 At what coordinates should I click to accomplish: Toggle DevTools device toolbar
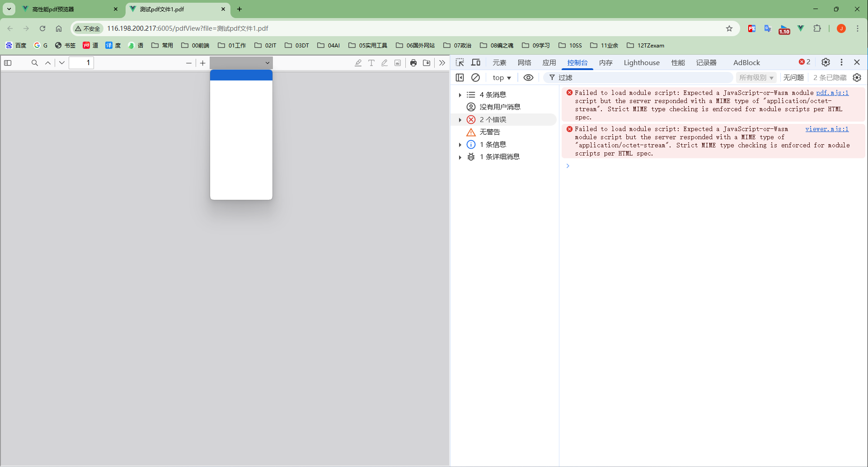(476, 62)
